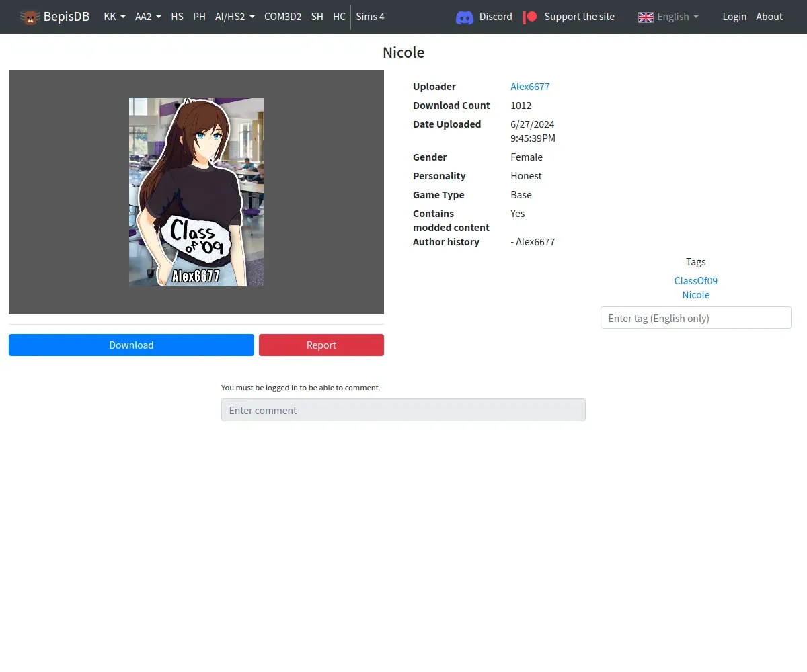Viewport: 807px width, 672px height.
Task: Open the SH section
Action: pyautogui.click(x=317, y=17)
